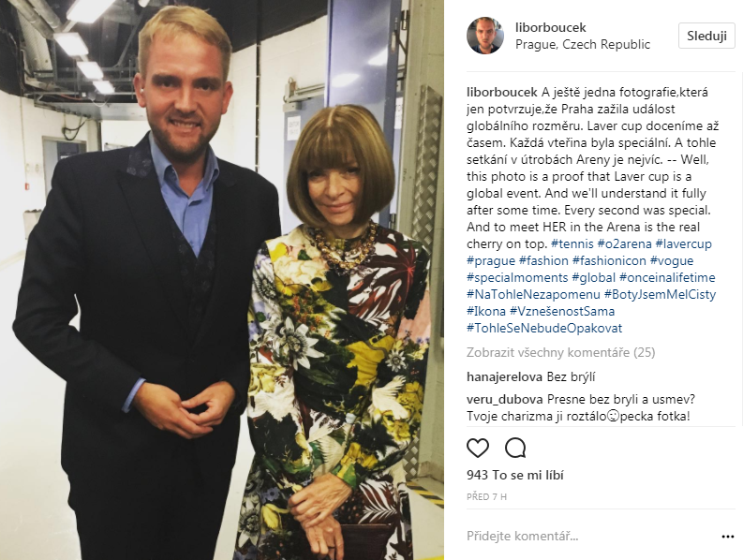743x560 pixels.
Task: View the 943 likes list
Action: click(x=515, y=475)
